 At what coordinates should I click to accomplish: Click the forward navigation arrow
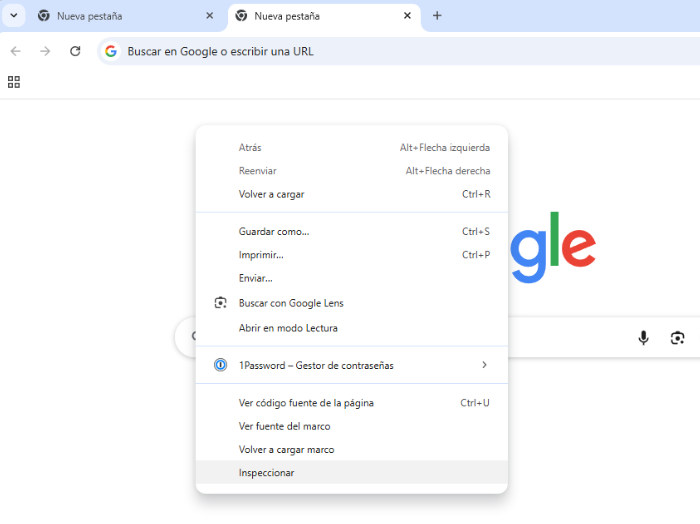45,51
